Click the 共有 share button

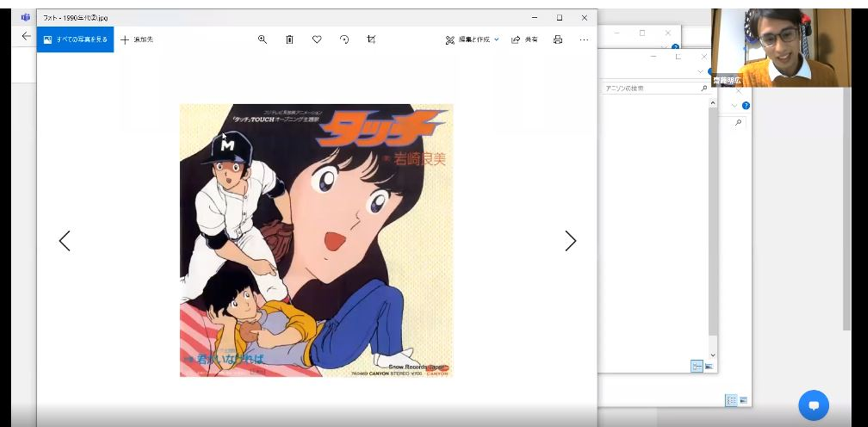coord(524,40)
